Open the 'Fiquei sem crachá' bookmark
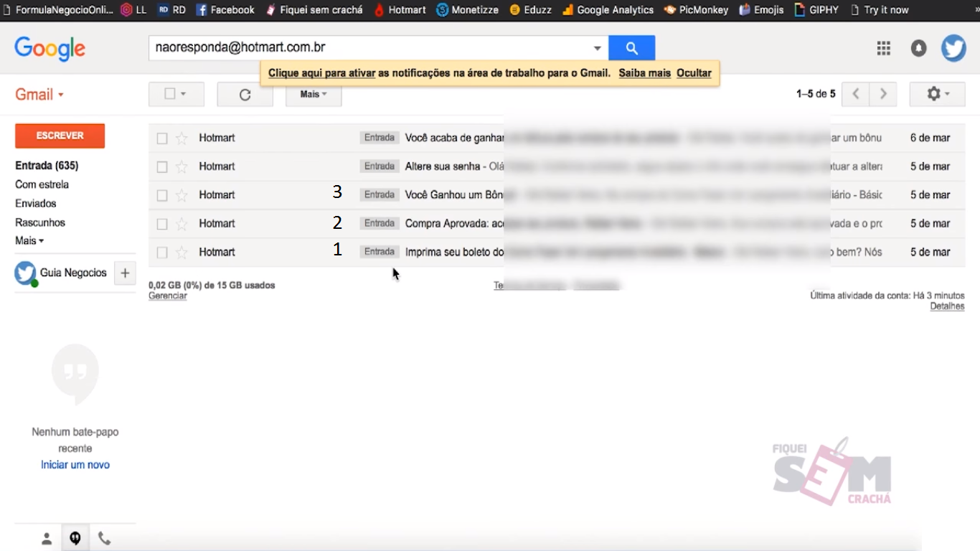This screenshot has height=551, width=980. (x=314, y=10)
